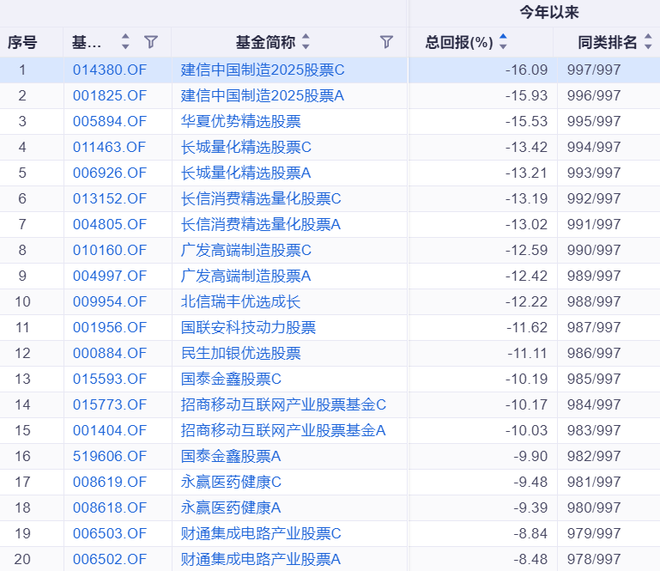Open fund code 014380.OF link
The image size is (660, 571).
tap(109, 70)
